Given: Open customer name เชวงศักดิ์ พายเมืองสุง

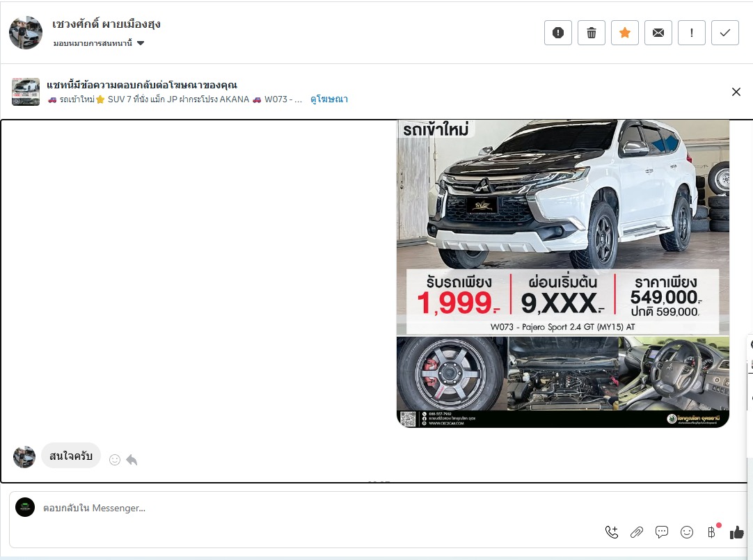Looking at the screenshot, I should click(x=106, y=24).
